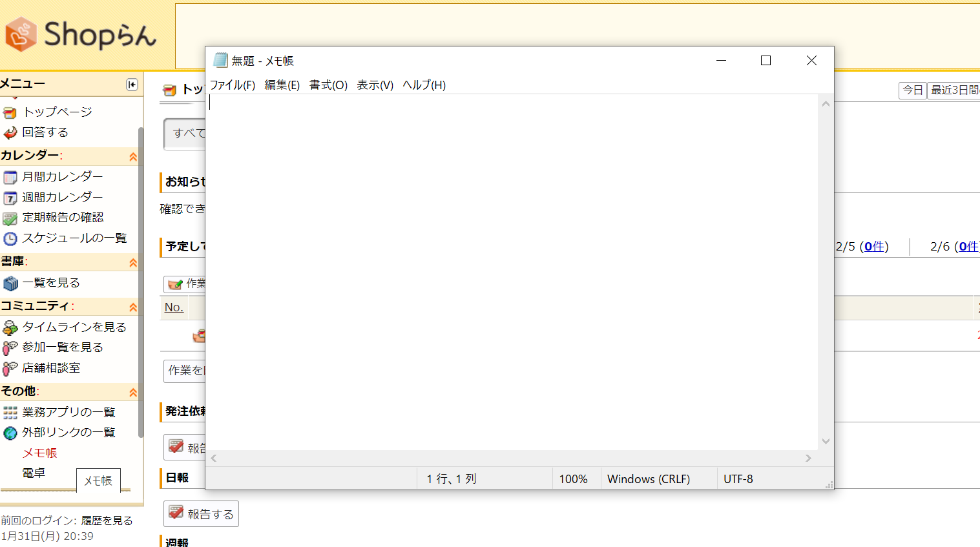The width and height of the screenshot is (980, 547).
Task: Click the 外部リンクの一覧 globe icon
Action: click(x=10, y=433)
